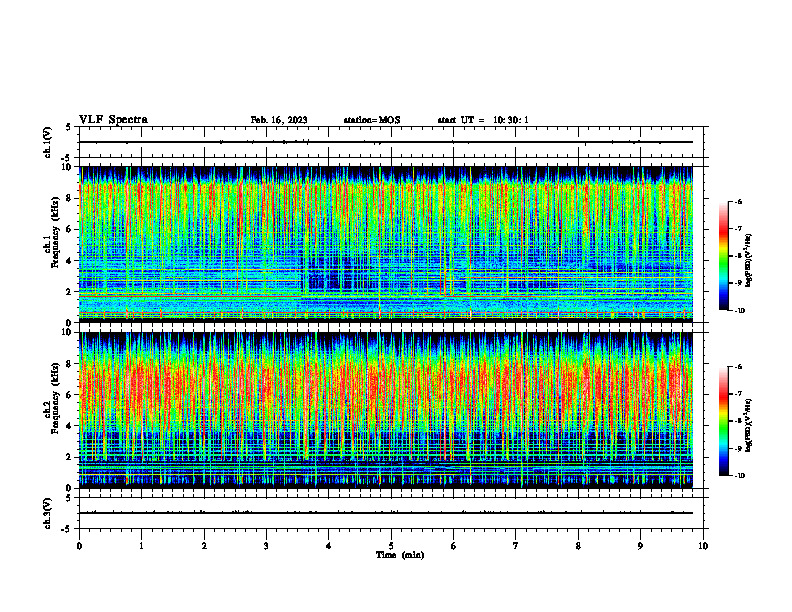Select the date "Feb. 16, 2023"

coord(279,120)
